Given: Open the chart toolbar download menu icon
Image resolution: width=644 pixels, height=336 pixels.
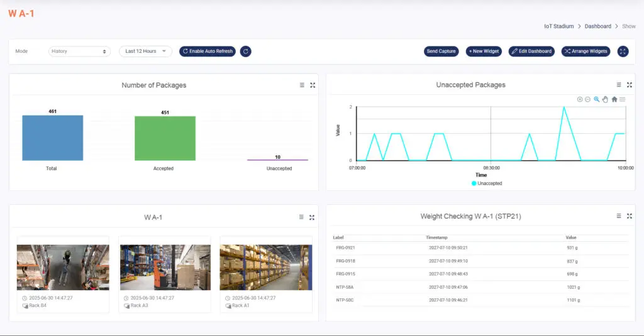Looking at the screenshot, I should [623, 99].
